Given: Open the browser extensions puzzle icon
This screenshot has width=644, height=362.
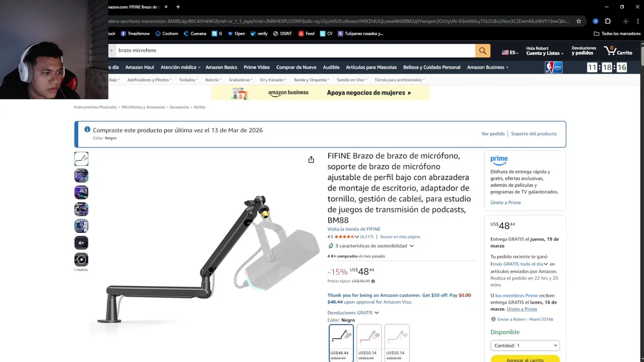Looking at the screenshot, I should point(608,21).
